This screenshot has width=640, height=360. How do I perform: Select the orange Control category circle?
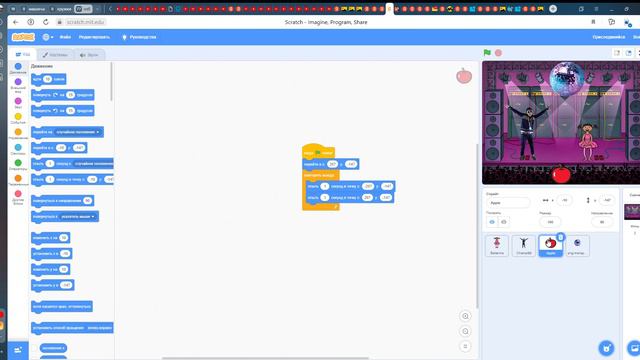point(18,132)
